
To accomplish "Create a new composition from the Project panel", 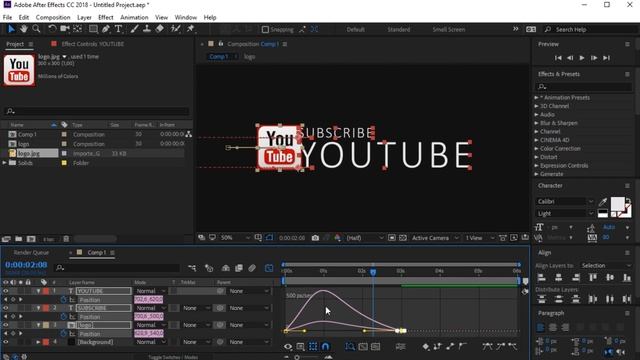I will point(31,239).
